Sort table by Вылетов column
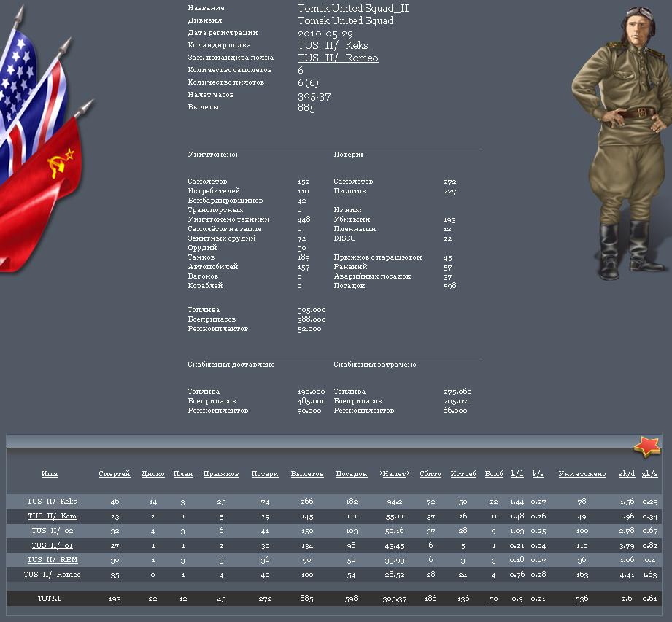The width and height of the screenshot is (672, 622). coord(307,474)
